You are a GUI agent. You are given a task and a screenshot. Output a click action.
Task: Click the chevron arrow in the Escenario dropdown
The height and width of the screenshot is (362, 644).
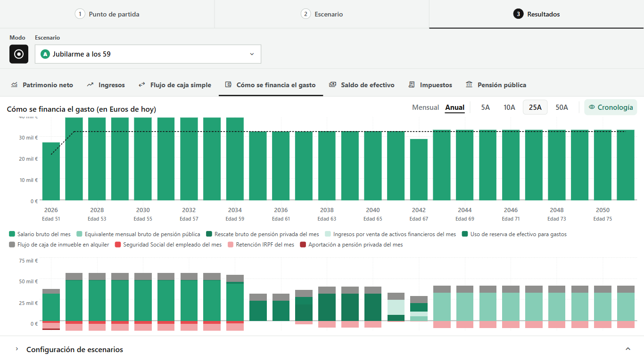(252, 54)
